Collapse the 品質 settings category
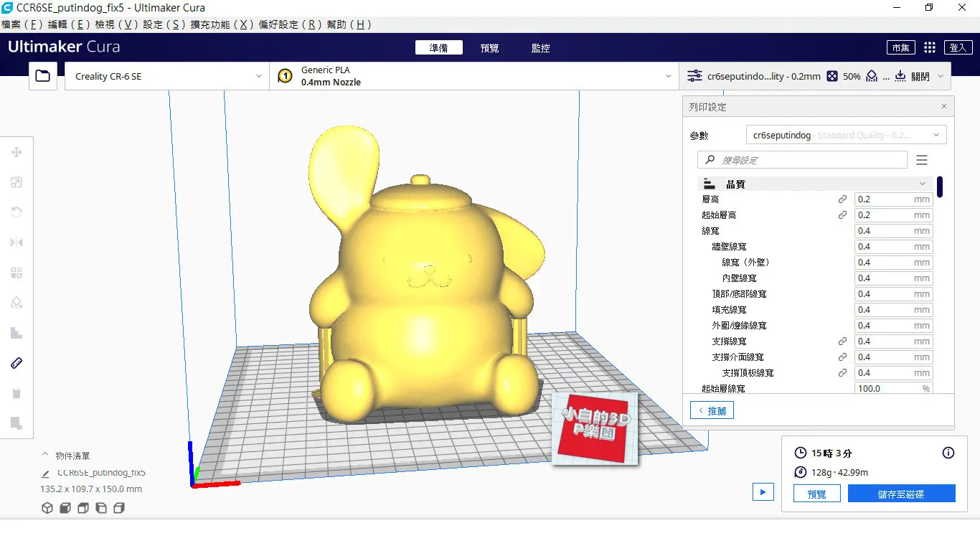Viewport: 980px width, 551px height. pyautogui.click(x=815, y=184)
